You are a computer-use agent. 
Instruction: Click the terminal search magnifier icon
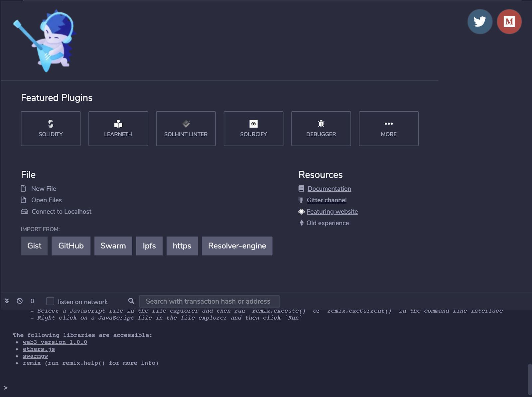tap(131, 301)
